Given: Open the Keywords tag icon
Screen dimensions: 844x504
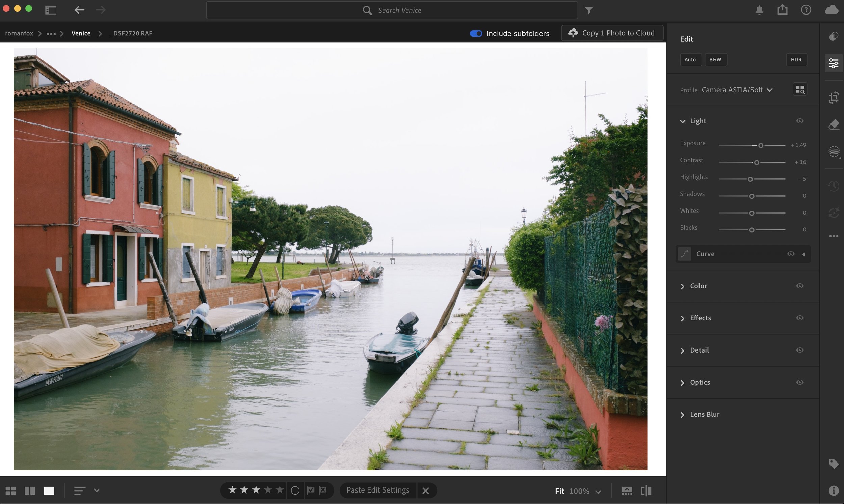Looking at the screenshot, I should [834, 464].
